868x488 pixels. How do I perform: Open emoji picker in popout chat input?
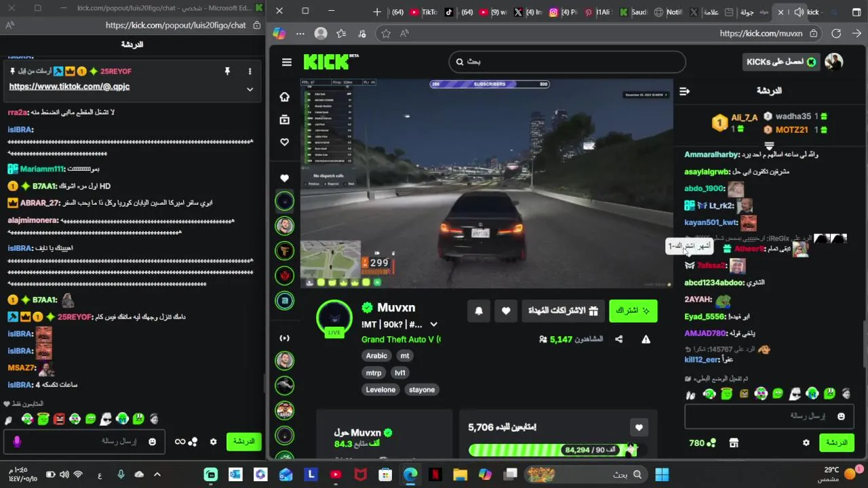click(153, 442)
